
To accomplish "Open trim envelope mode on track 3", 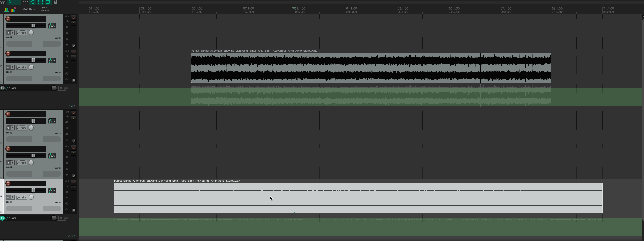I will (22, 128).
